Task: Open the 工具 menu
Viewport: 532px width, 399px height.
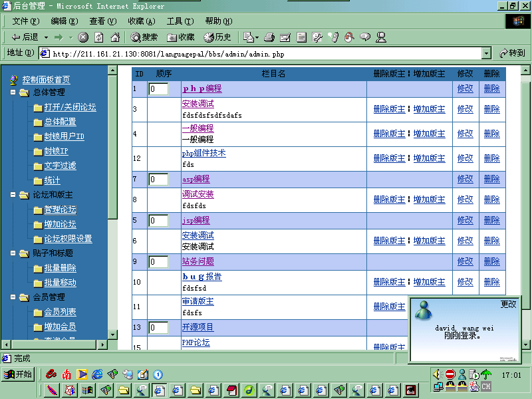Action: [180, 21]
